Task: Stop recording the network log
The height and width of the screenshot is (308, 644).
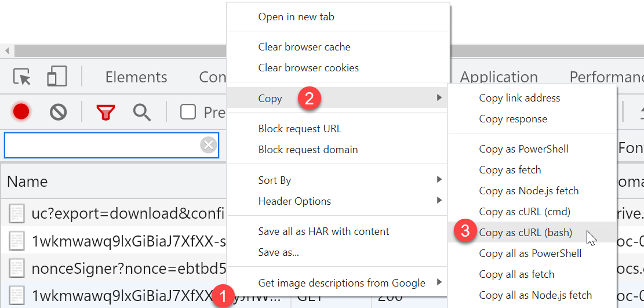Action: coord(21,112)
